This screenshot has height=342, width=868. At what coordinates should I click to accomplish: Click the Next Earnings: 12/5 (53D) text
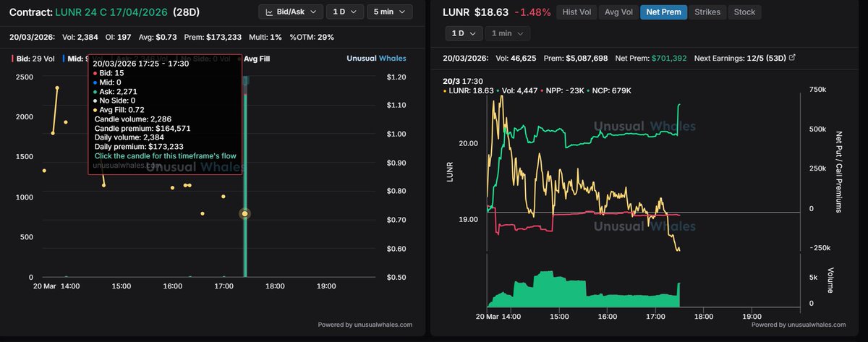coord(739,57)
